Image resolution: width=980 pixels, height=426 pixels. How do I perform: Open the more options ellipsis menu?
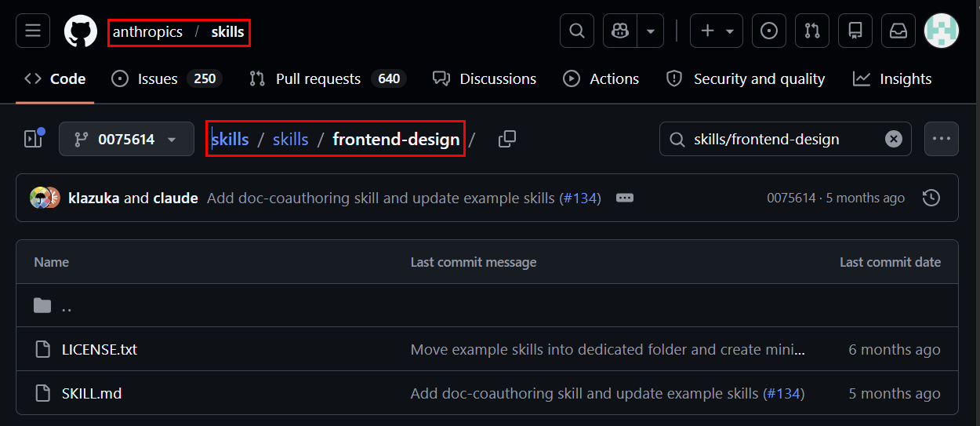[x=942, y=139]
